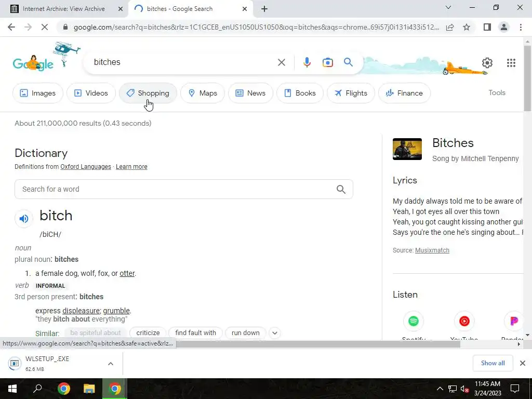This screenshot has width=532, height=399.
Task: Select similar phrase run down
Action: [x=245, y=333]
